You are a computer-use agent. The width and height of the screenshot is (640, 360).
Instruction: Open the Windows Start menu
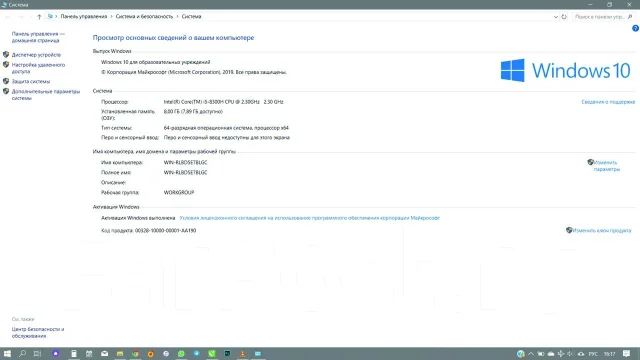click(x=7, y=353)
